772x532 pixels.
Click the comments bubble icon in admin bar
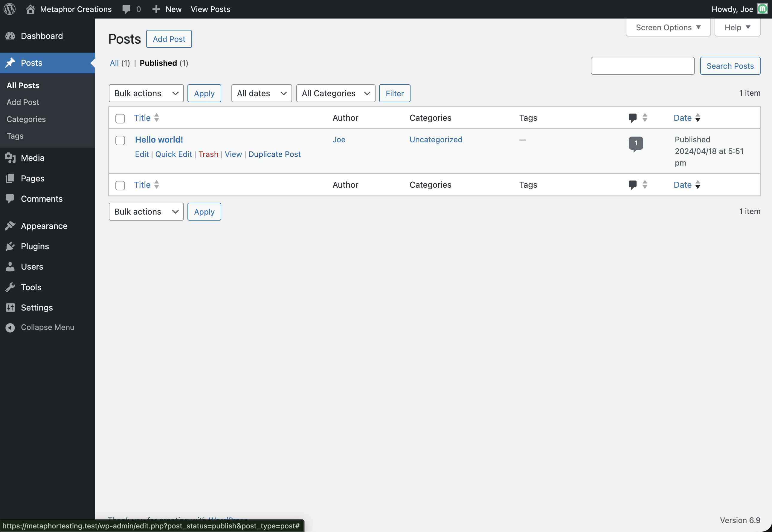pyautogui.click(x=126, y=9)
